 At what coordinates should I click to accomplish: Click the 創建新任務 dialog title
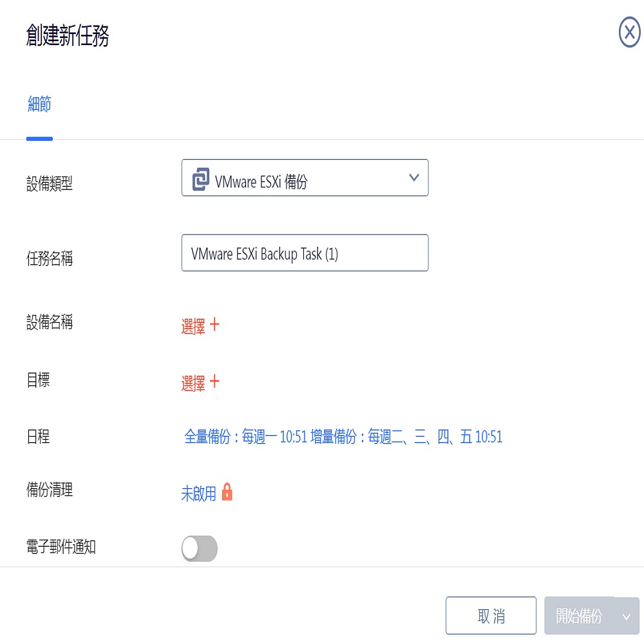pos(68,35)
